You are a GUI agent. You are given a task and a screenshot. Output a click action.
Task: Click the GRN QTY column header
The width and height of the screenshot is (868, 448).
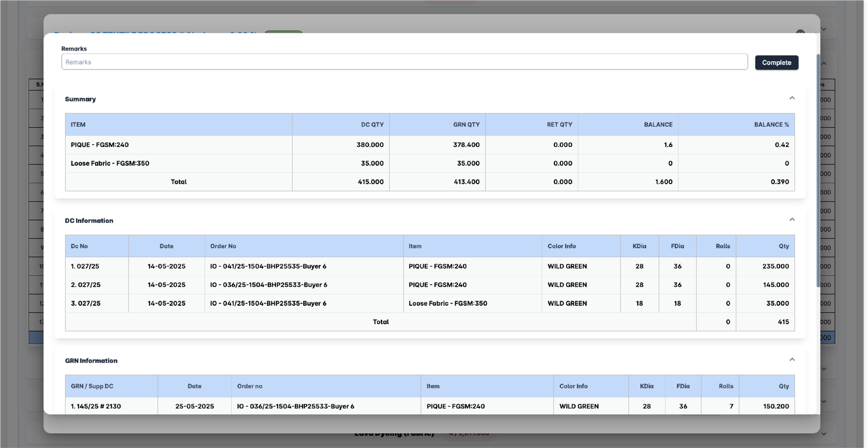(x=466, y=124)
